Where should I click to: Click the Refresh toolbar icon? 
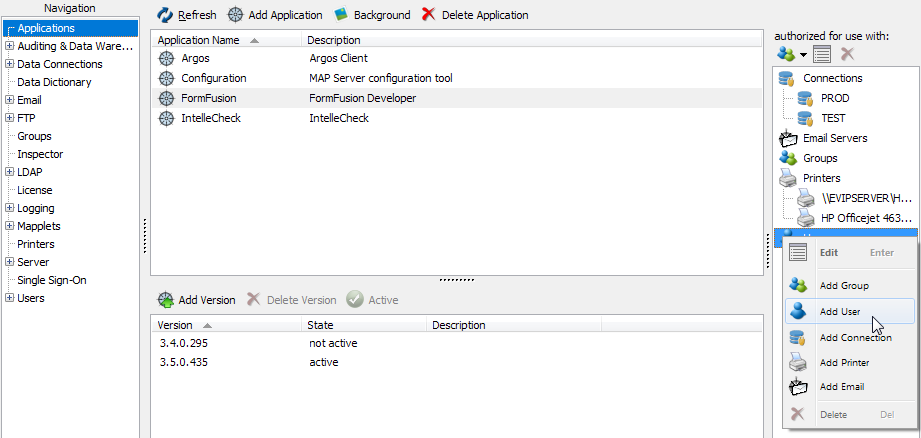click(x=166, y=15)
